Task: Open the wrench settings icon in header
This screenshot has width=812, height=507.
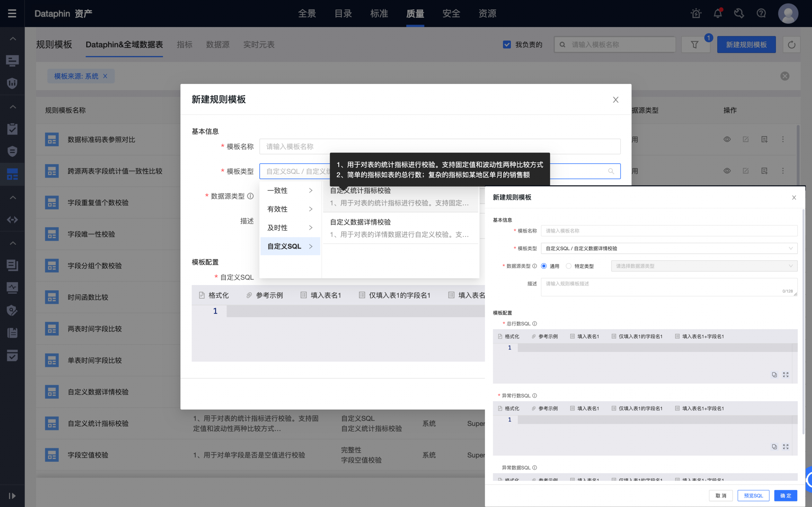Action: tap(739, 13)
